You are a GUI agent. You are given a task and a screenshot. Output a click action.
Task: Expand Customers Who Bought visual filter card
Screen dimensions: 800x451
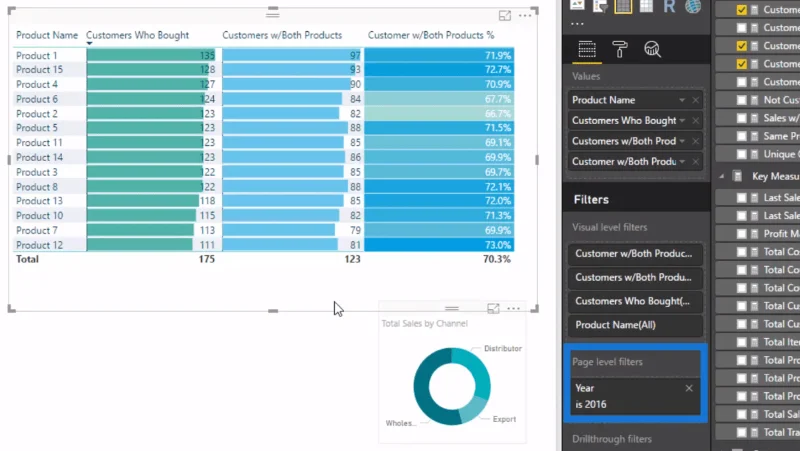pyautogui.click(x=635, y=301)
